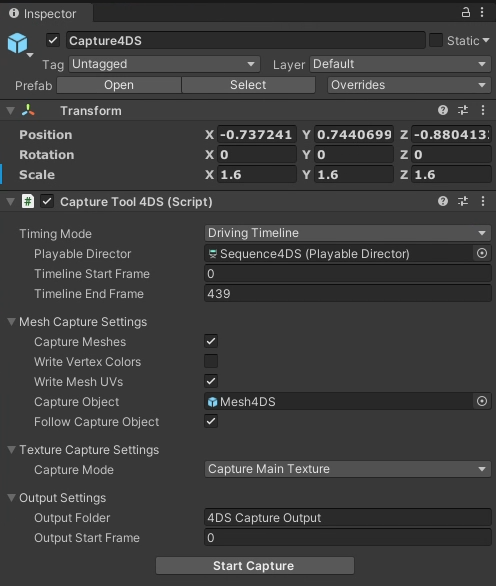This screenshot has width=496, height=586.
Task: Click the Start Capture button
Action: [255, 565]
